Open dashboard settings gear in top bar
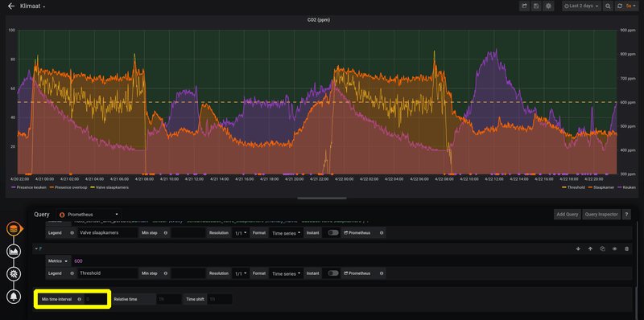The width and height of the screenshot is (644, 320). coord(548,6)
